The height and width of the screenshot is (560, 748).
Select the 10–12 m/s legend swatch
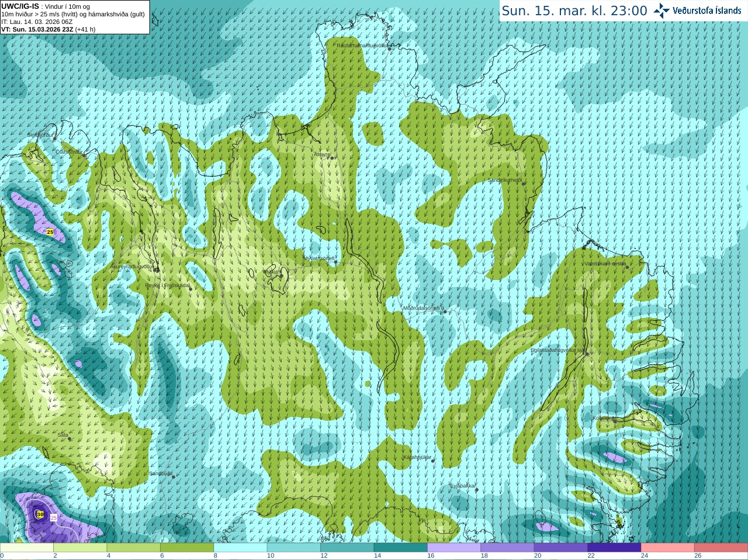[294, 548]
